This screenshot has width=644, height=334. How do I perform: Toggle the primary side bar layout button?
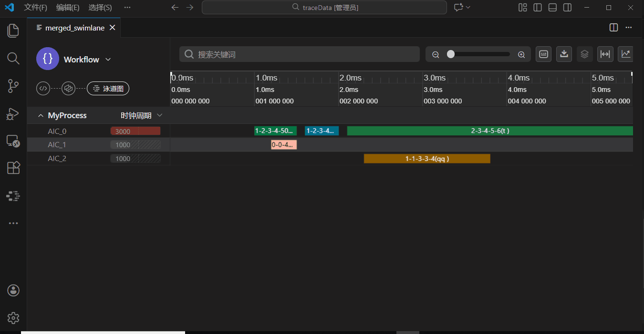tap(538, 7)
